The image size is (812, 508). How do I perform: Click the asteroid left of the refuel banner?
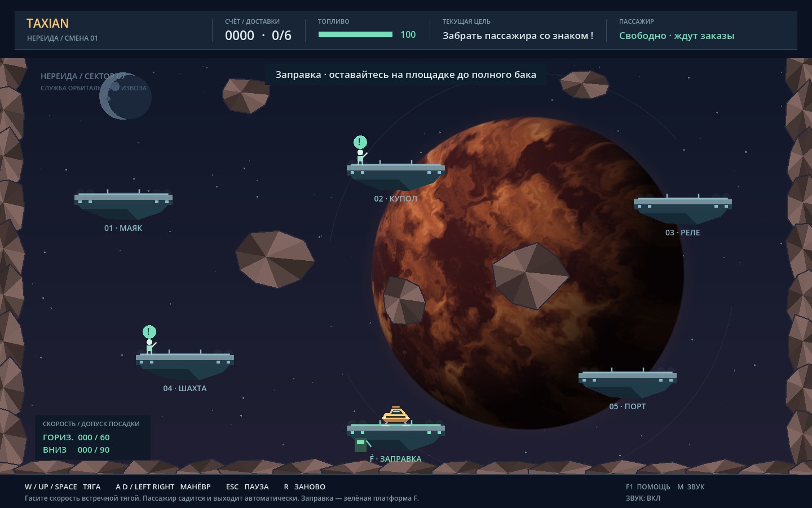(x=245, y=95)
